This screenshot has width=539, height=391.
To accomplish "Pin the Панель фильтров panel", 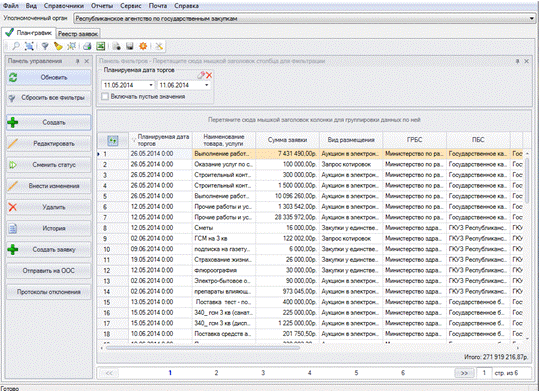I will point(517,61).
